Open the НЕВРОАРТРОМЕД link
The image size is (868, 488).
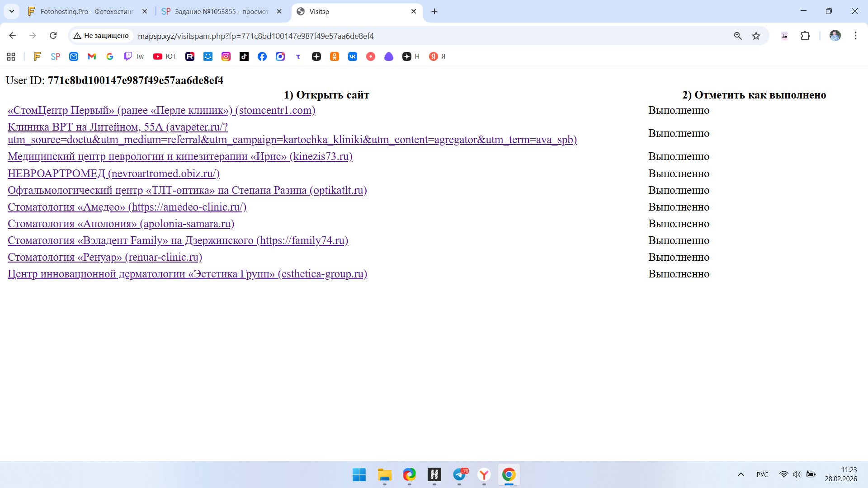113,174
